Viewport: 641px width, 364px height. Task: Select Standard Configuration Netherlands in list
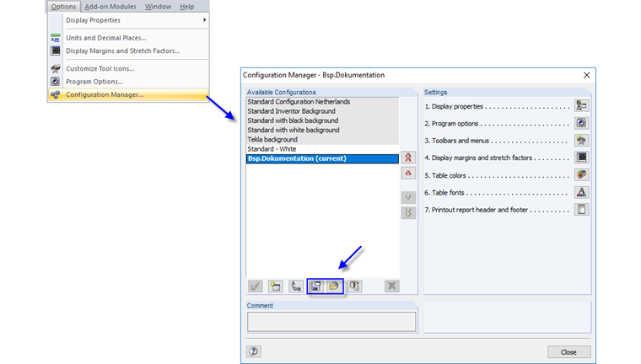[x=322, y=102]
